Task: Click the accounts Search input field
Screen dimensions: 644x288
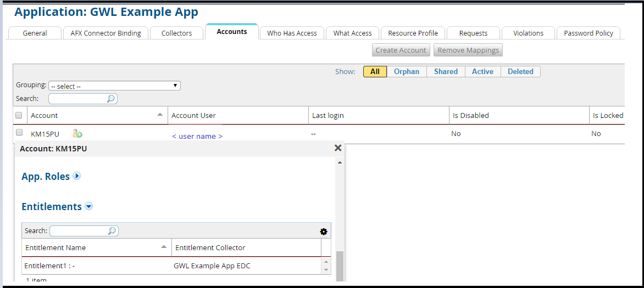Action: pyautogui.click(x=78, y=99)
